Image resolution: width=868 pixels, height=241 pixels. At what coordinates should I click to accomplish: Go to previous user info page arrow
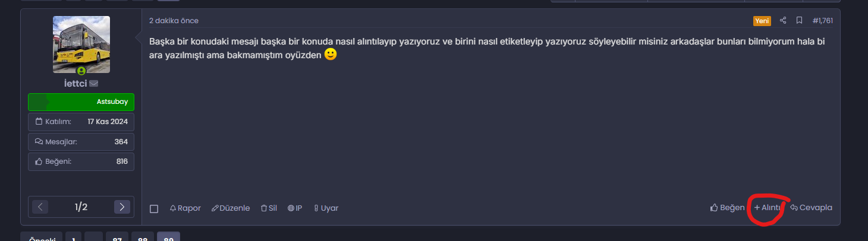(40, 207)
